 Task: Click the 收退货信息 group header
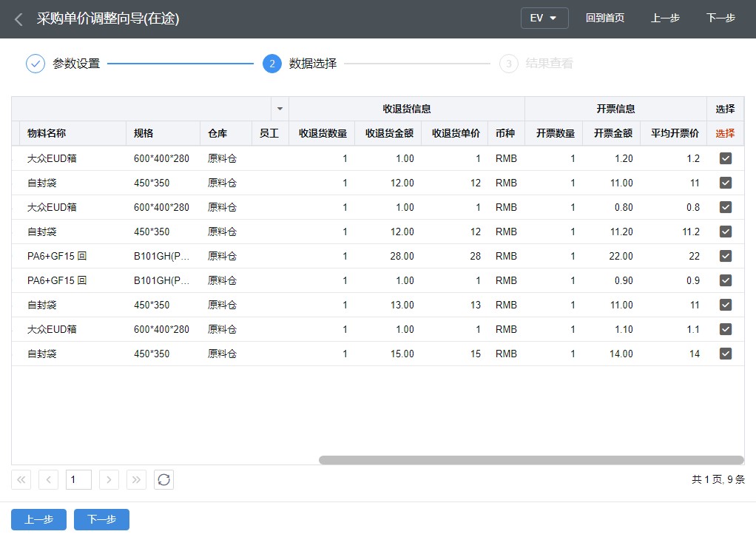click(407, 109)
